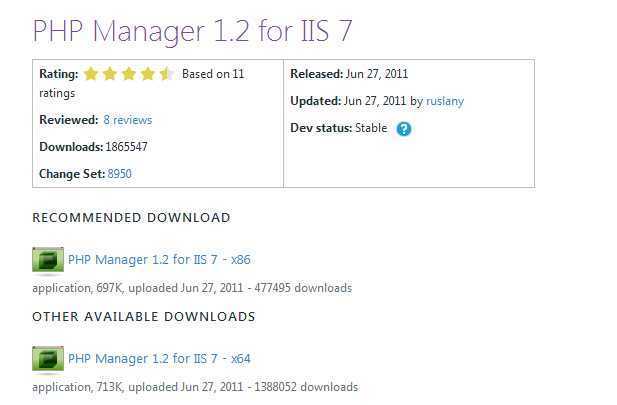This screenshot has width=617, height=405.
Task: Click the blue Dev status help icon
Action: tap(404, 129)
